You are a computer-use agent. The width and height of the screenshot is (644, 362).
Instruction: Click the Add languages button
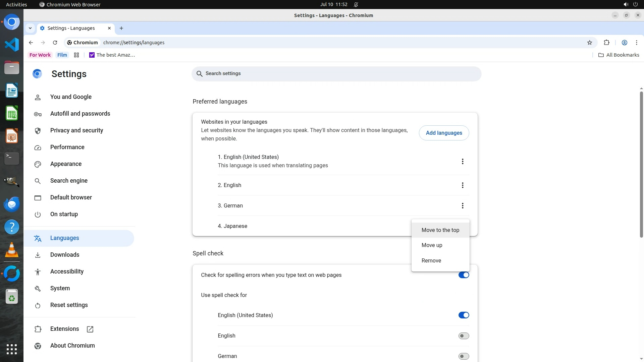(444, 133)
